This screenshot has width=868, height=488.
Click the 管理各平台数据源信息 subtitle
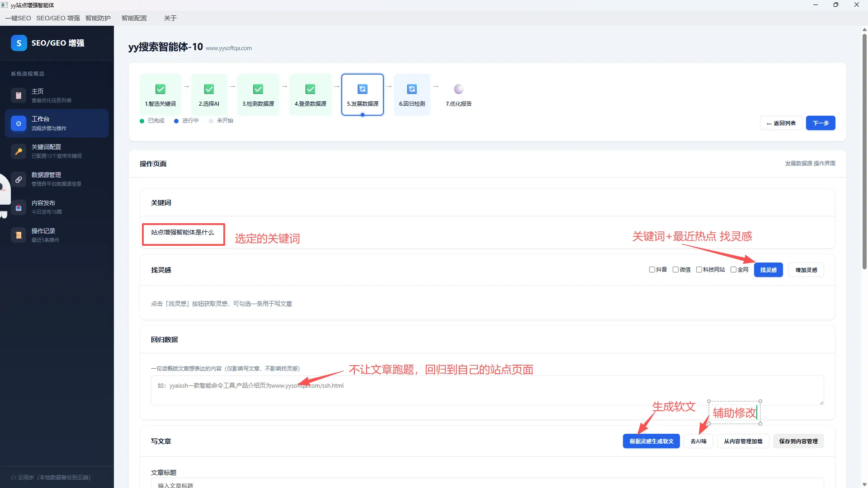pyautogui.click(x=56, y=184)
